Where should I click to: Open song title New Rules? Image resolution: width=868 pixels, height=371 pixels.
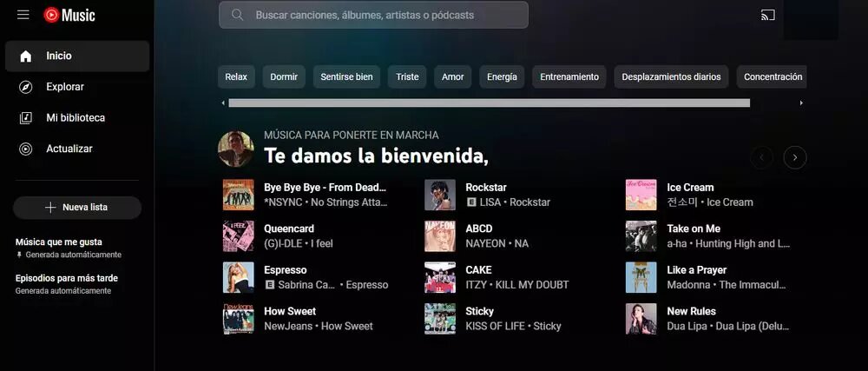pyautogui.click(x=692, y=311)
